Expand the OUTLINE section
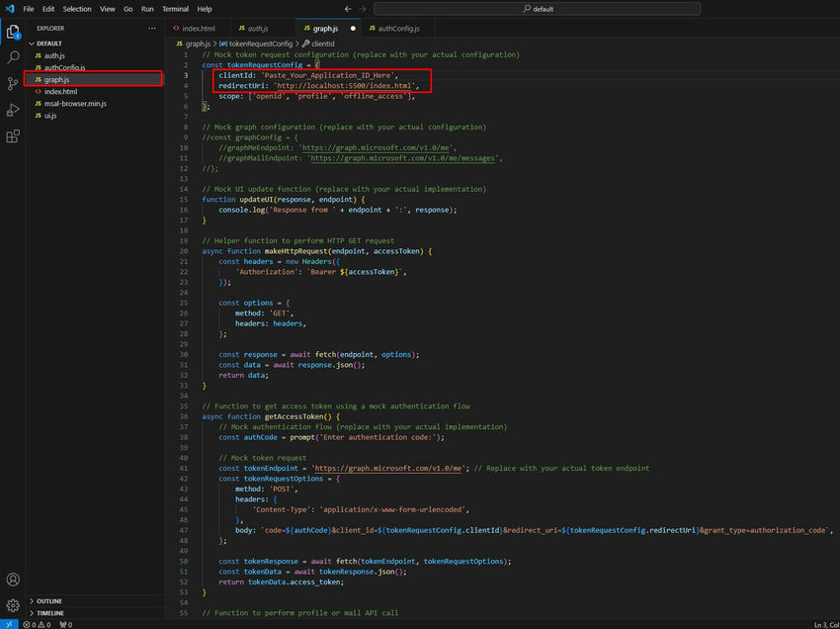 [x=49, y=600]
